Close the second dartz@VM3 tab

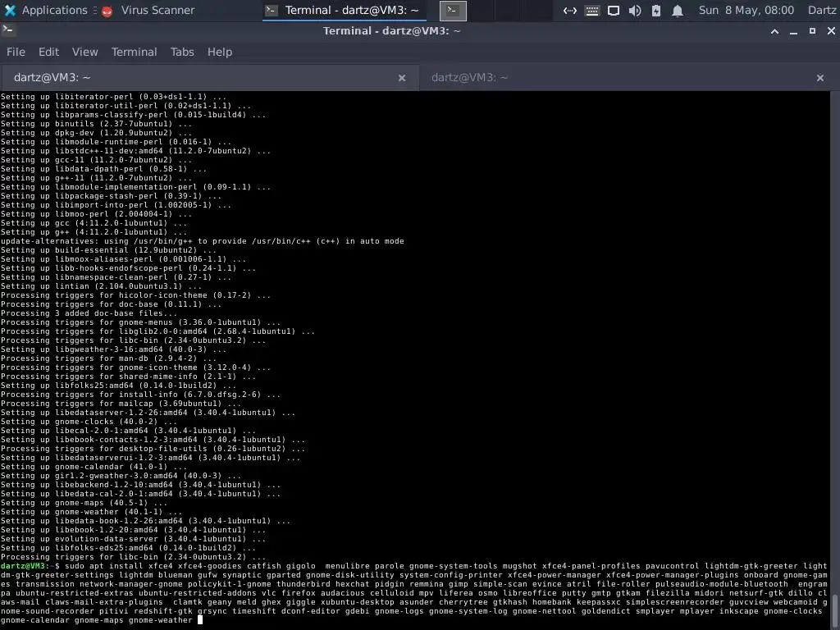tap(820, 78)
